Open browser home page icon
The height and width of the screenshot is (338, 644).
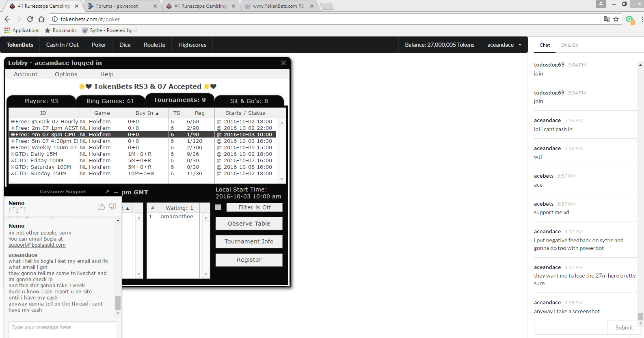[x=41, y=19]
